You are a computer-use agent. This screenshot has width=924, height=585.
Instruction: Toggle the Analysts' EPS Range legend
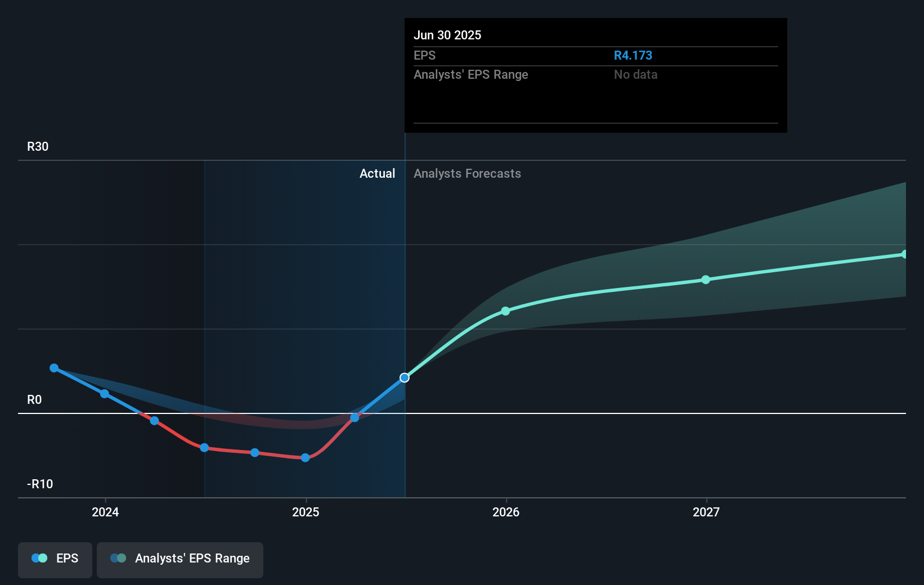[x=180, y=560]
